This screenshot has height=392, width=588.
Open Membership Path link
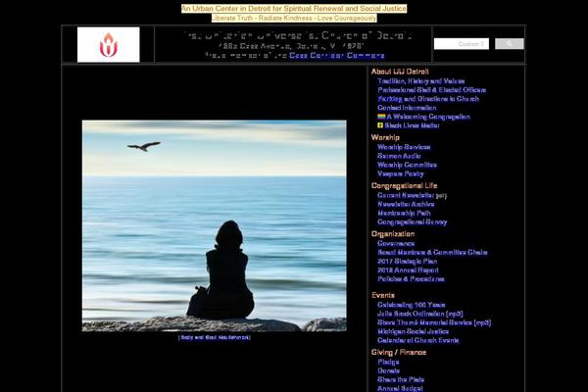pyautogui.click(x=404, y=213)
